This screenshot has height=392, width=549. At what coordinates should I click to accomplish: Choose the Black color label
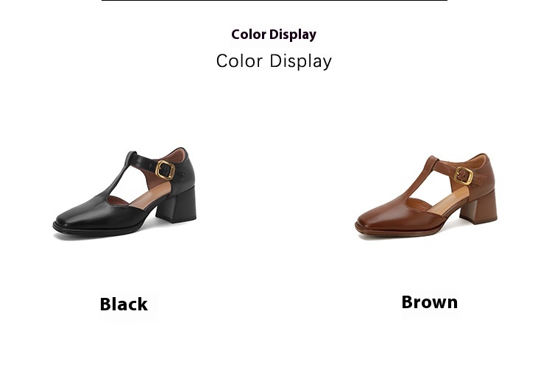point(124,304)
